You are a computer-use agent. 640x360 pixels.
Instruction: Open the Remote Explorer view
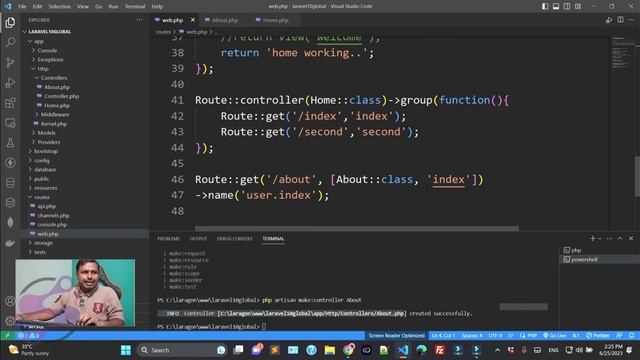[x=10, y=123]
